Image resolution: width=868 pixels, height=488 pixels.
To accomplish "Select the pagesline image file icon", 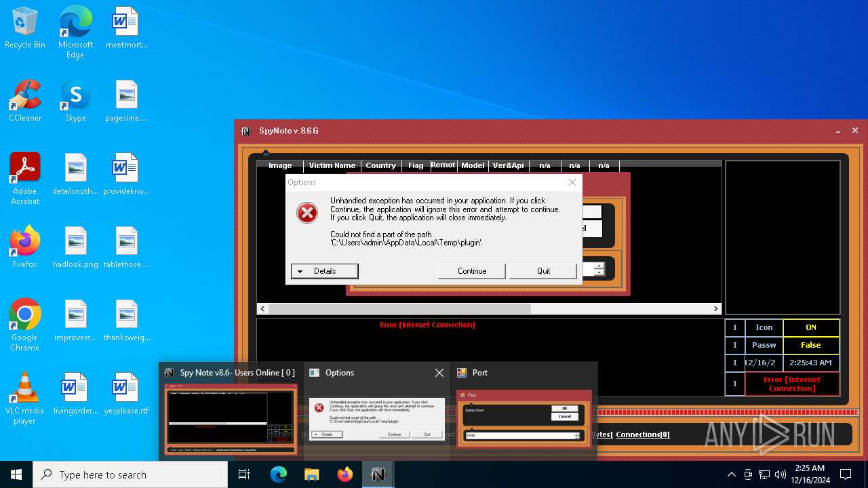I will pyautogui.click(x=126, y=102).
